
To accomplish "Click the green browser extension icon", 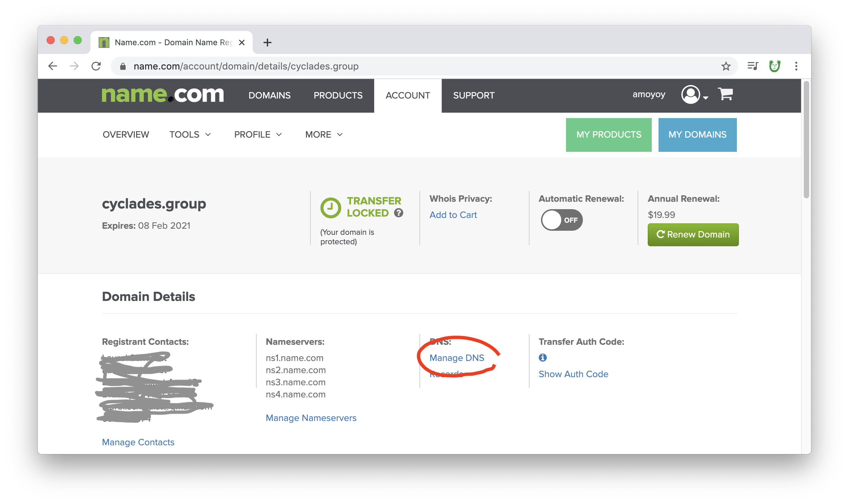I will pyautogui.click(x=775, y=66).
